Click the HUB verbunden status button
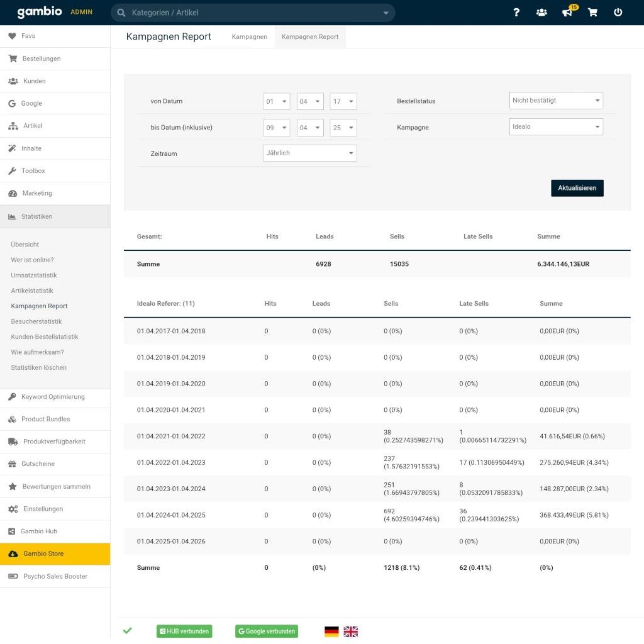The height and width of the screenshot is (644, 644). coord(184,631)
